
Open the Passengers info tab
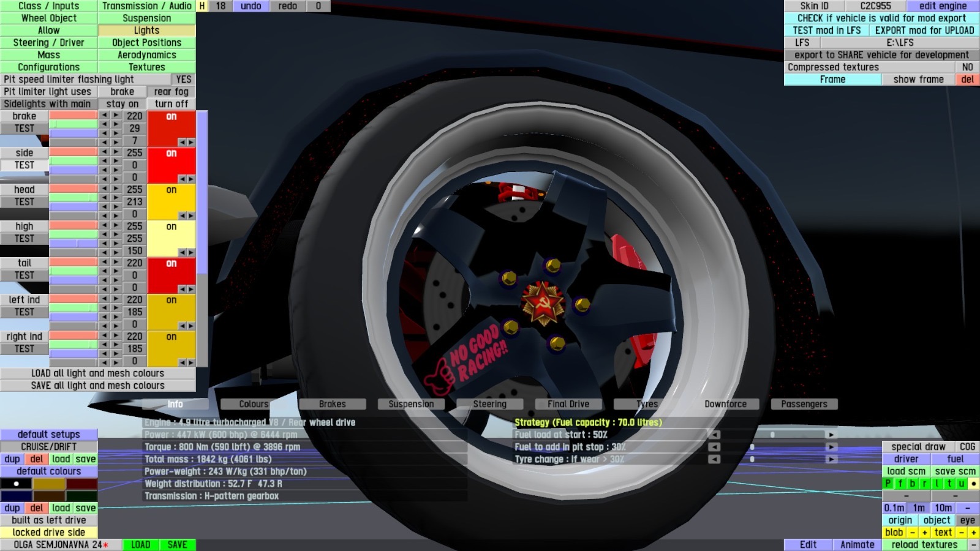tap(804, 404)
